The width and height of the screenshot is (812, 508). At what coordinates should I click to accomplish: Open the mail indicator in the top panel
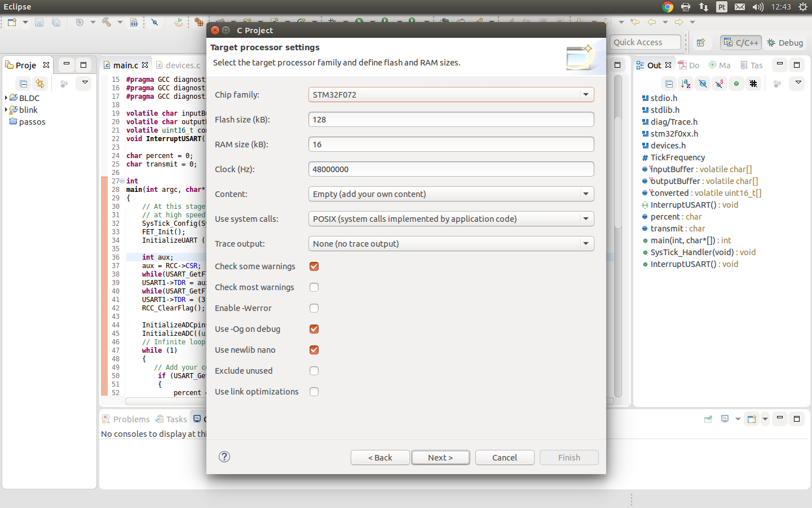click(740, 7)
